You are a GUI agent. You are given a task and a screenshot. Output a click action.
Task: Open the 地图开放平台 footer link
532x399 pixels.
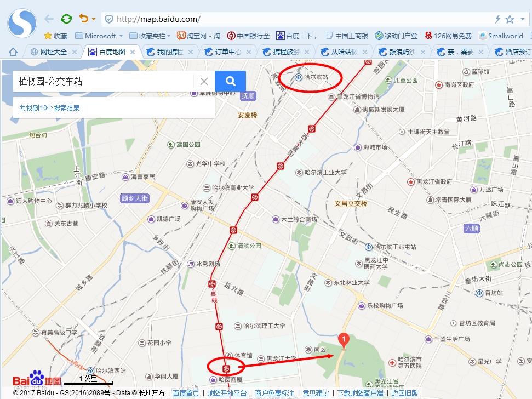[x=227, y=393]
